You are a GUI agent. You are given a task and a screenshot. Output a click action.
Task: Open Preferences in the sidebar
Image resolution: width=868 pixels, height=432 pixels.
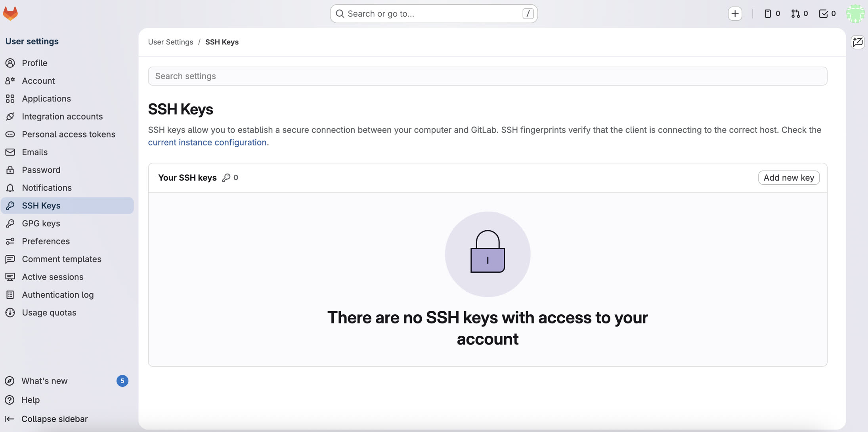(x=46, y=241)
